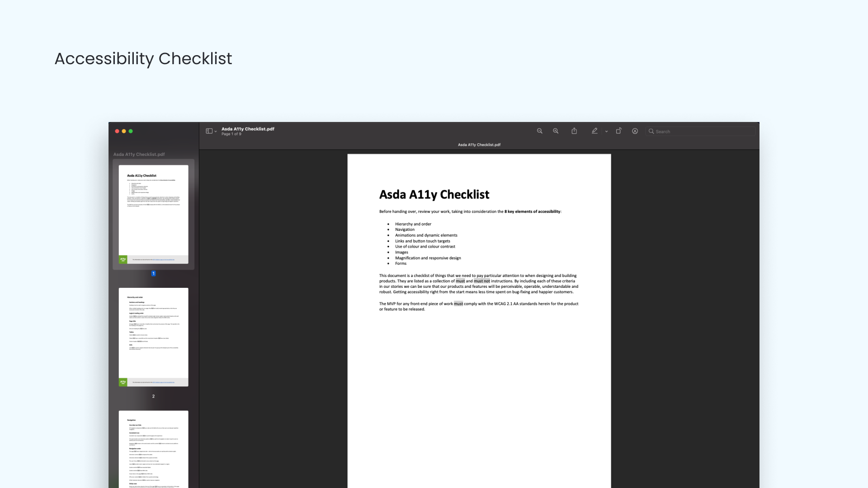Image resolution: width=868 pixels, height=488 pixels.
Task: Click the Asda A11y Checklist document heading
Action: click(x=434, y=195)
